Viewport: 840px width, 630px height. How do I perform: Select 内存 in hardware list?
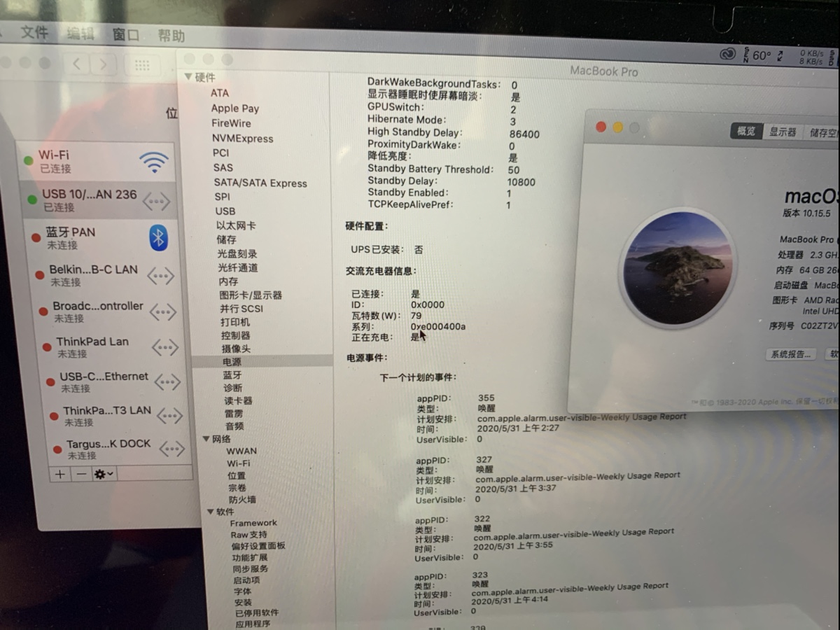pyautogui.click(x=228, y=281)
